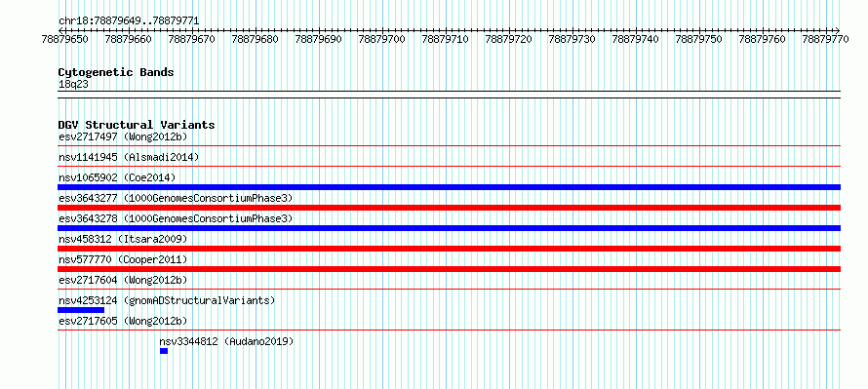
Task: Click the red bar under nsv458312
Action: click(449, 249)
